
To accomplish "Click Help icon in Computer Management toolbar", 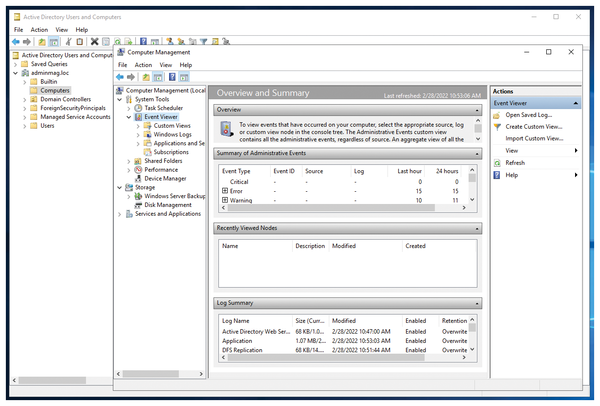I will [172, 77].
